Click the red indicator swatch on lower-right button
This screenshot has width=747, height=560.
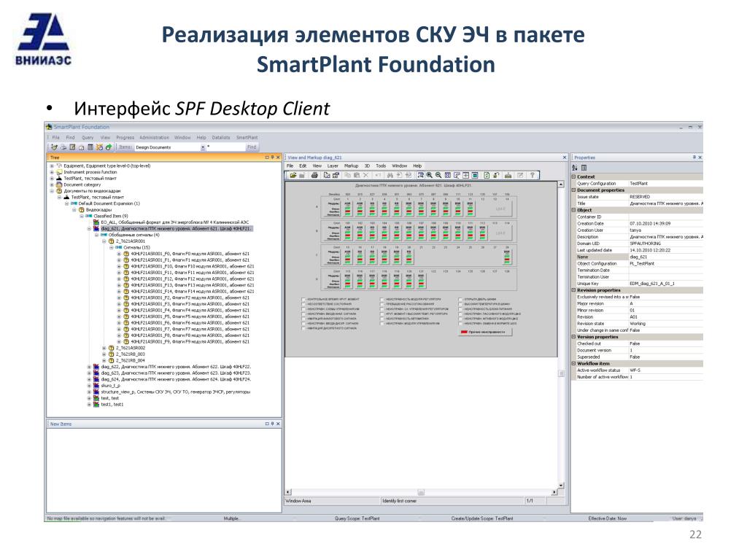click(464, 332)
